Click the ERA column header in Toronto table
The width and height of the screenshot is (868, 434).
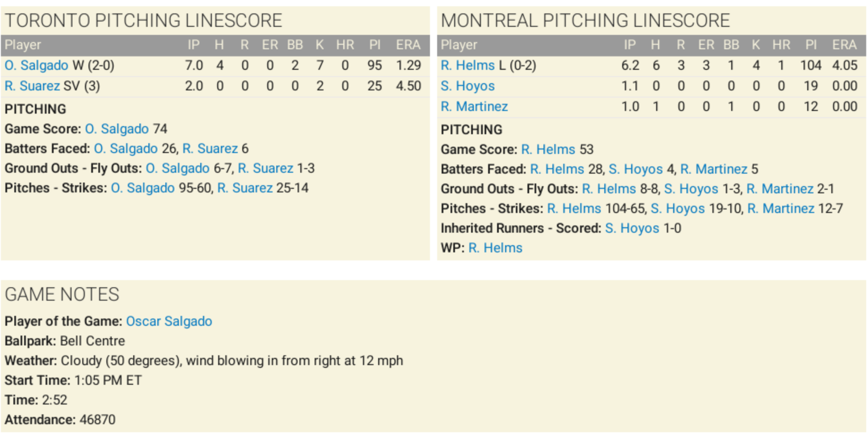(x=408, y=45)
